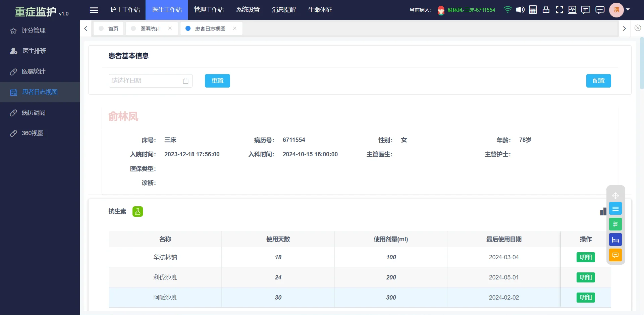Click the chat icon with three dots

600,10
